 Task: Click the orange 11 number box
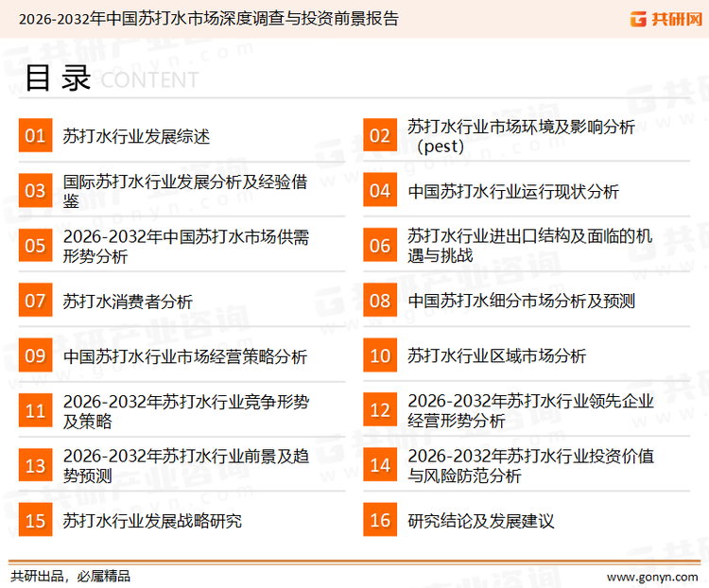(35, 410)
